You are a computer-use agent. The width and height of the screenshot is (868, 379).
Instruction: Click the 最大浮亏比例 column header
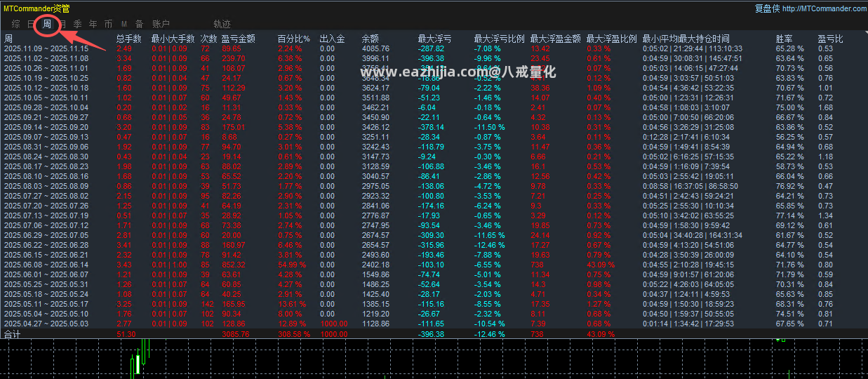point(499,39)
